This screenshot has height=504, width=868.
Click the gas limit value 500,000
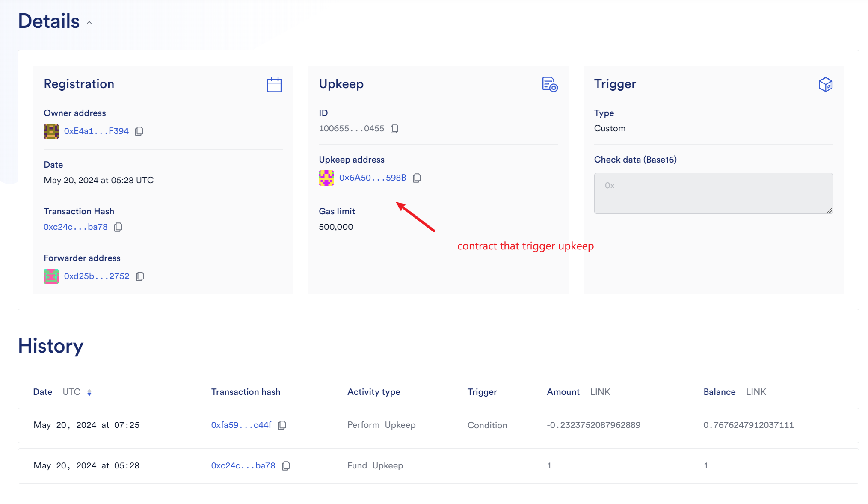[x=336, y=227]
